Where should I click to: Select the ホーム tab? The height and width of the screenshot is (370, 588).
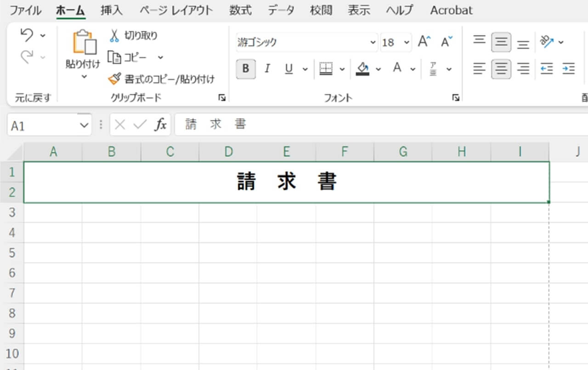70,10
